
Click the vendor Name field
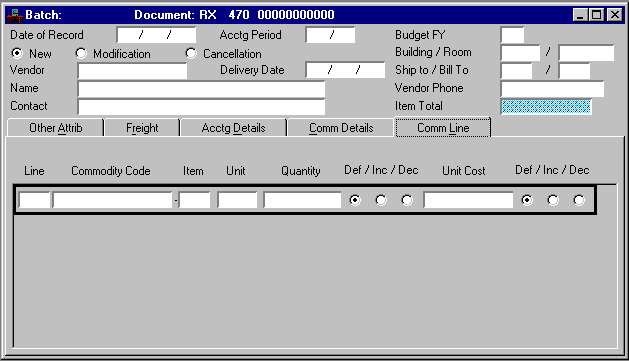point(201,89)
